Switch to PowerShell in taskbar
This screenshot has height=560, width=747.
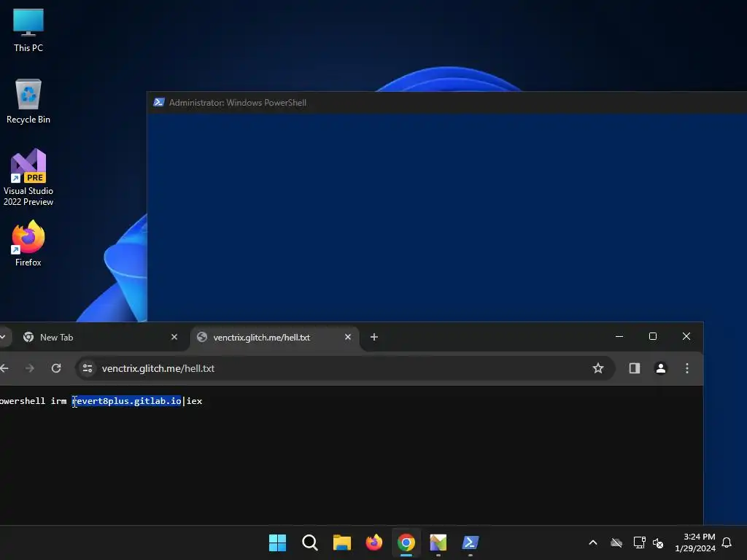471,542
